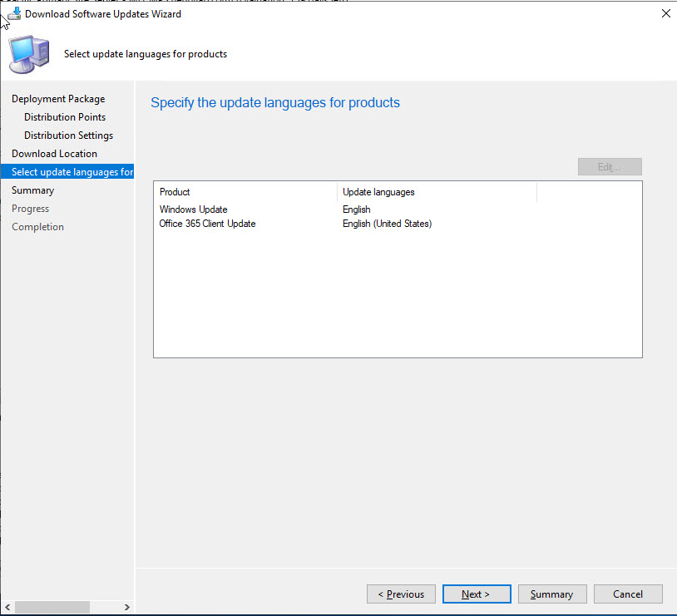Click the Progress step in sidebar

point(30,209)
